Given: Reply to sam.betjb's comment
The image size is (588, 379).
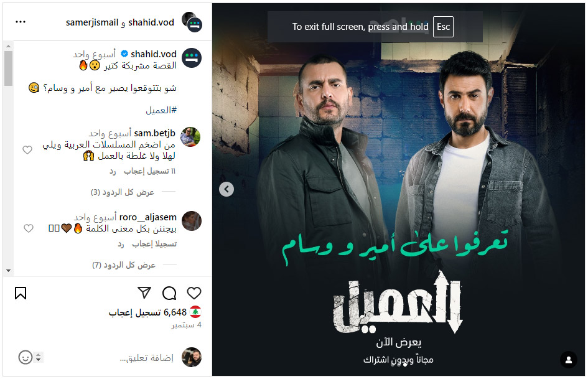Looking at the screenshot, I should pyautogui.click(x=113, y=172).
